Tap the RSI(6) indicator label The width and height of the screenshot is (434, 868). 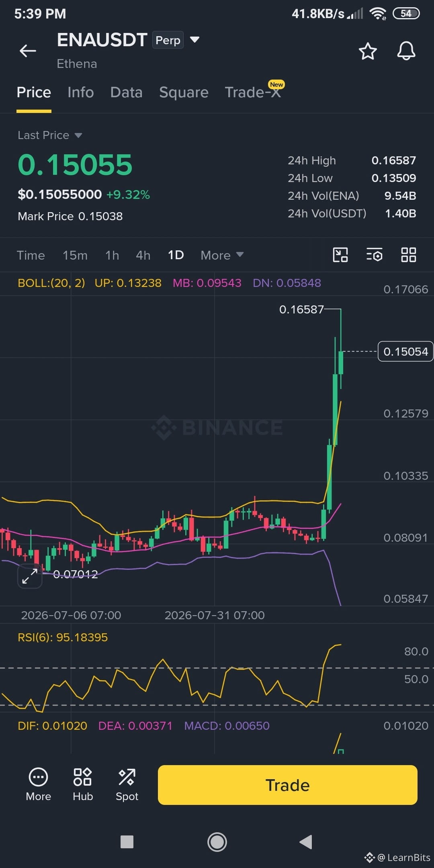pyautogui.click(x=63, y=637)
